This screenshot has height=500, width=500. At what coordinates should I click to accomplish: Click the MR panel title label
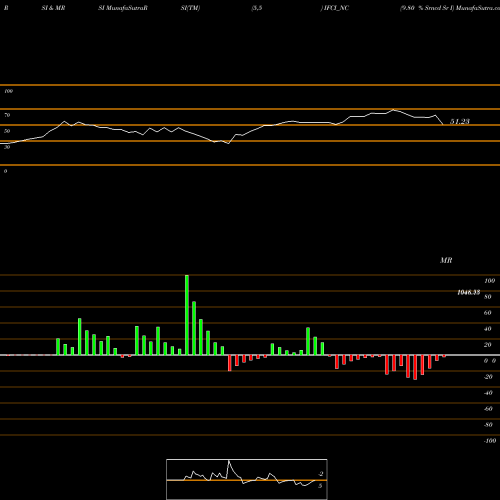click(446, 260)
